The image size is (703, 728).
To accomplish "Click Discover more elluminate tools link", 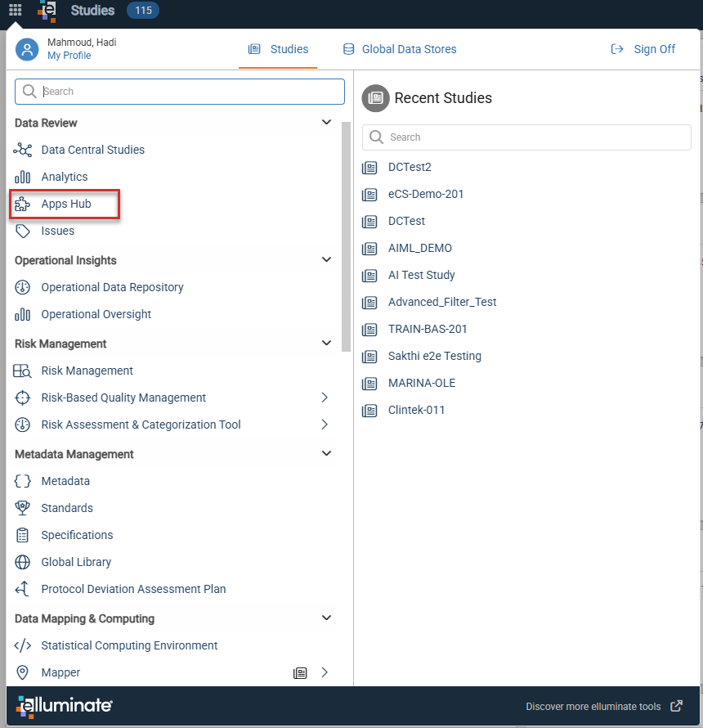I will click(593, 706).
